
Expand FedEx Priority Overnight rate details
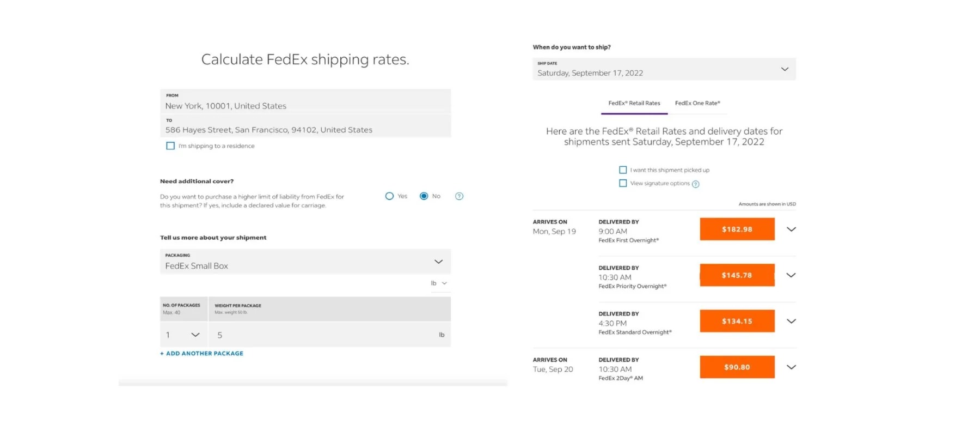pos(791,275)
